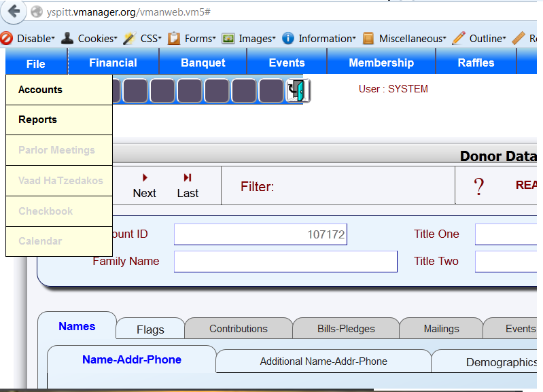Click the exit door icon
Image resolution: width=543 pixels, height=392 pixels.
(x=298, y=90)
